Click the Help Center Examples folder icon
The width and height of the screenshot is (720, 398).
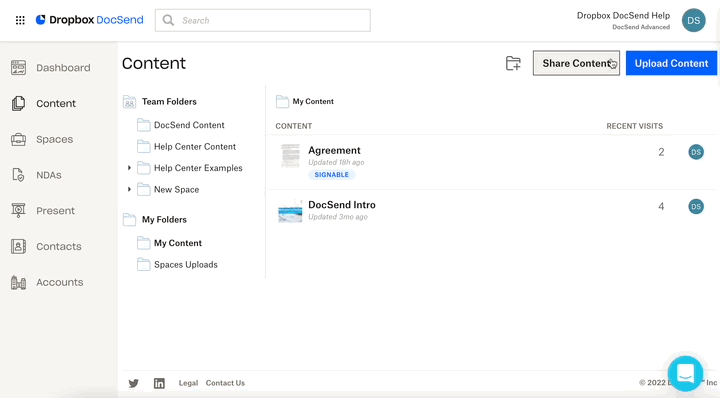(x=144, y=168)
